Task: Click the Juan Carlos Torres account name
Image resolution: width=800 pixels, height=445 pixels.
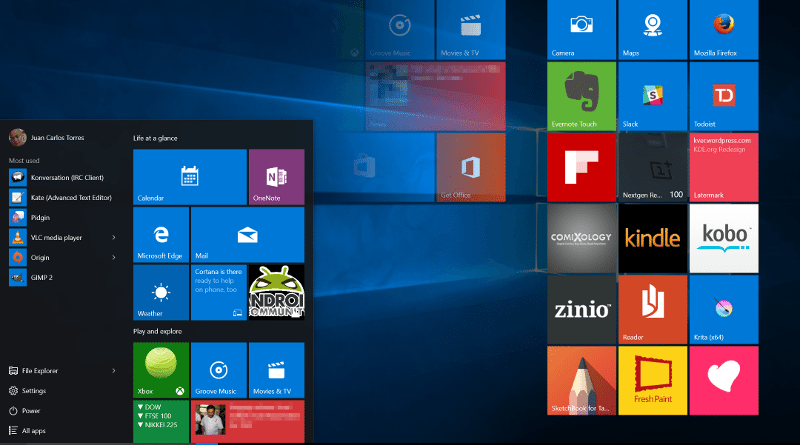Action: pos(57,138)
